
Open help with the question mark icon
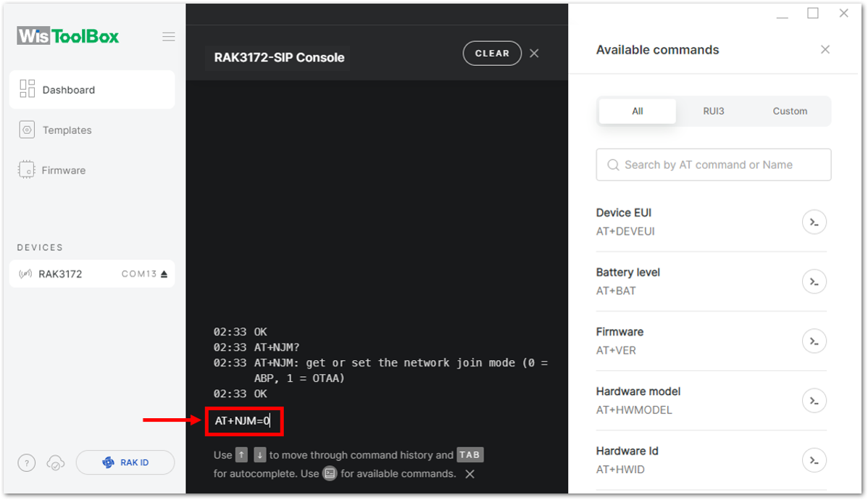coord(27,463)
